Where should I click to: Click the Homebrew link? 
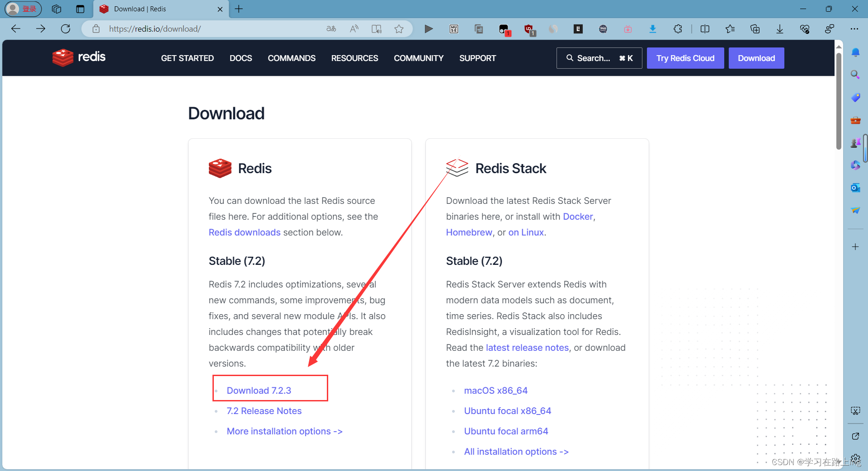tap(469, 232)
